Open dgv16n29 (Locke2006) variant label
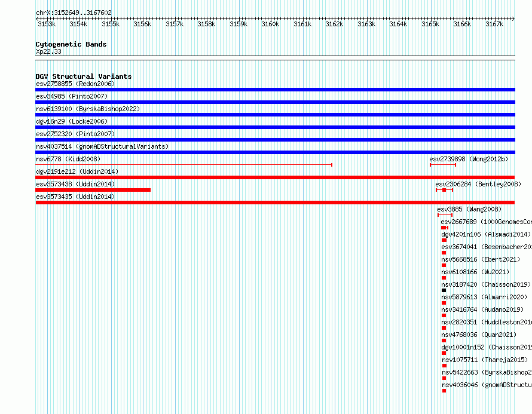 point(72,121)
